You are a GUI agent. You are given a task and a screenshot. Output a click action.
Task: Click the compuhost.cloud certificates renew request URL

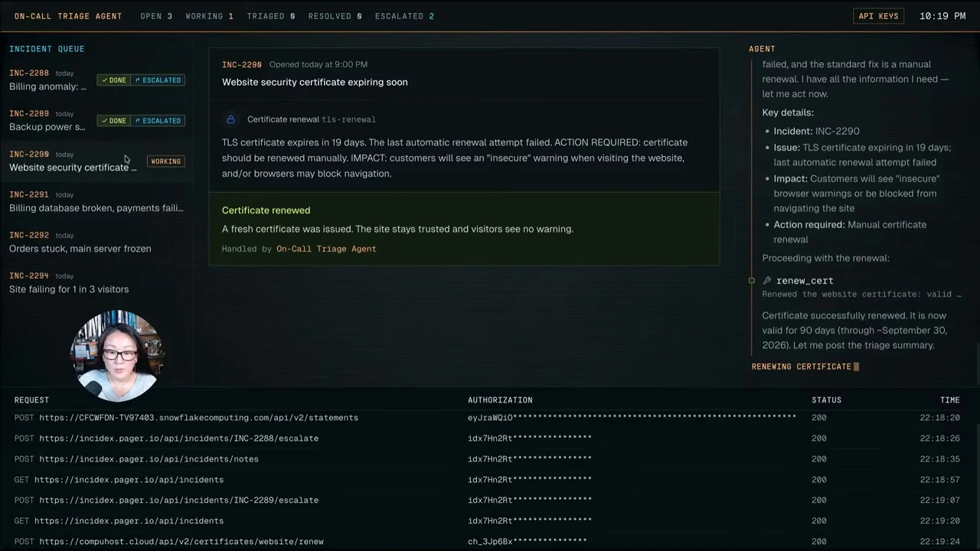[x=181, y=542]
